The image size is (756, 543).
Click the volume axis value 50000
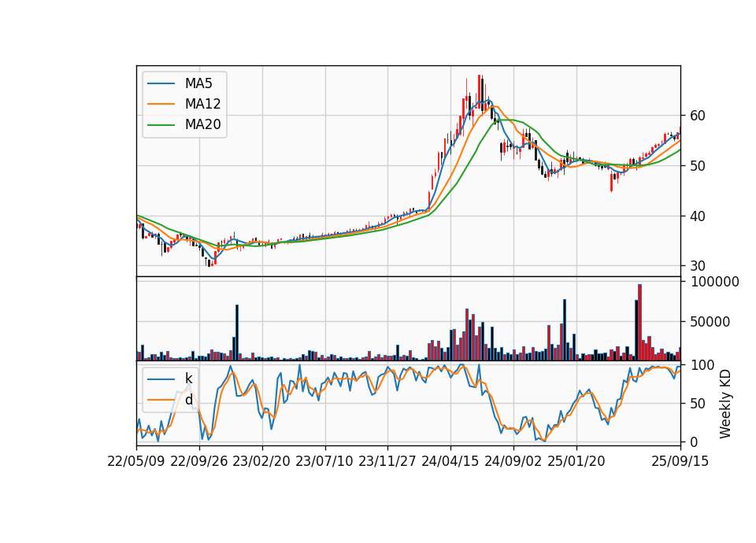(710, 322)
